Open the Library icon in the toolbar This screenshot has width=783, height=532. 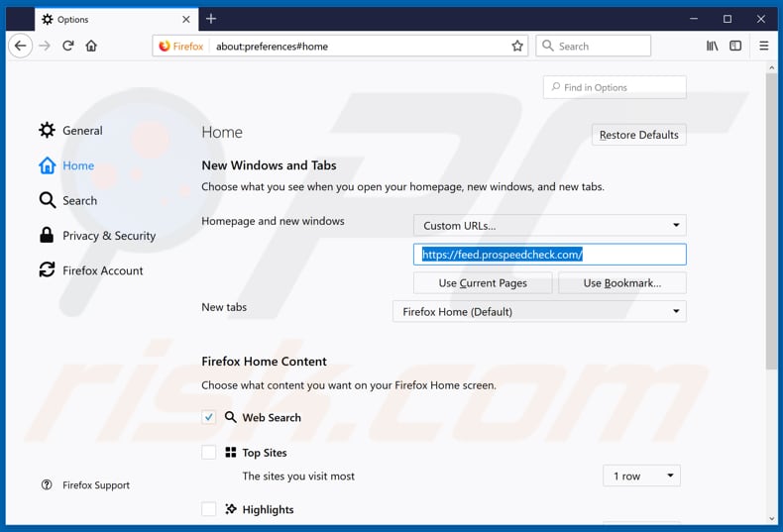712,46
